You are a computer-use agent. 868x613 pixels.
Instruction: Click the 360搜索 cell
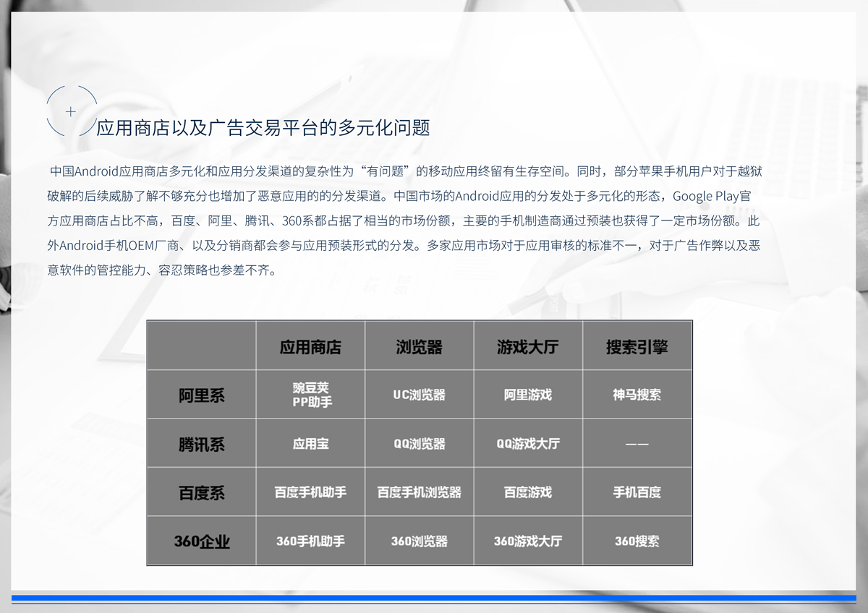point(637,541)
